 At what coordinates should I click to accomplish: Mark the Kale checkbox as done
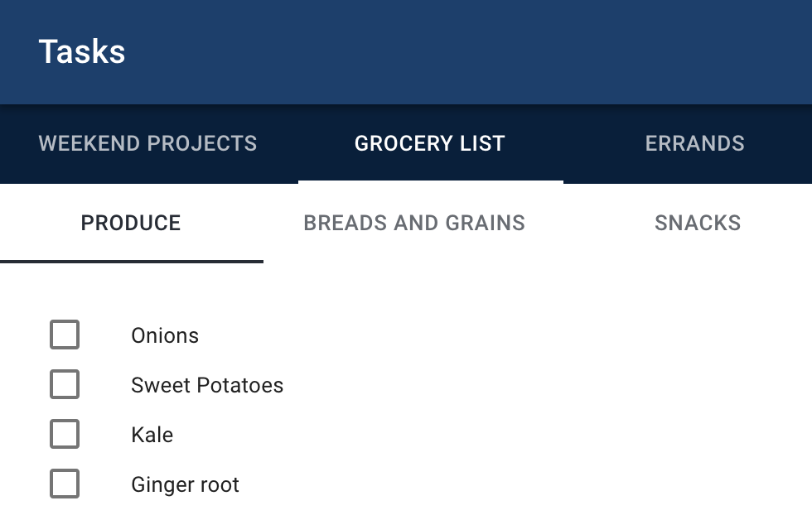pos(65,434)
